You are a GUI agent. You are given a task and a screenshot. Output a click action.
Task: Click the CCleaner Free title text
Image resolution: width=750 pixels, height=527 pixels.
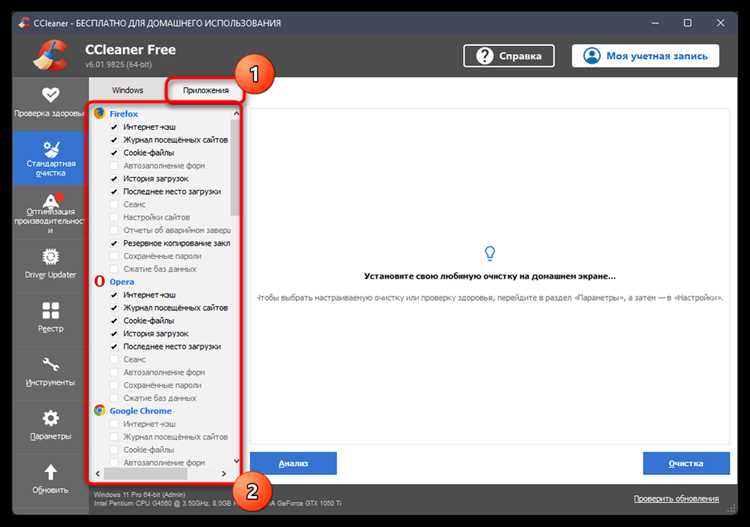[130, 50]
